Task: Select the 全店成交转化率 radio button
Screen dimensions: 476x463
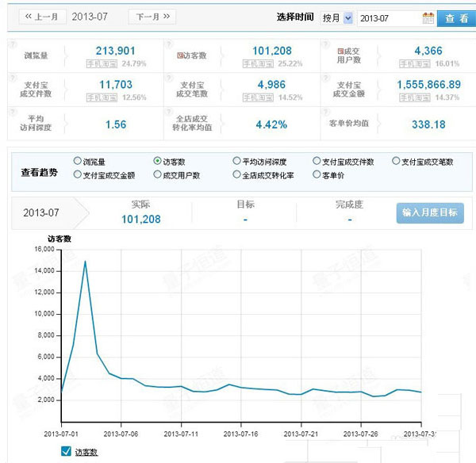Action: [236, 174]
